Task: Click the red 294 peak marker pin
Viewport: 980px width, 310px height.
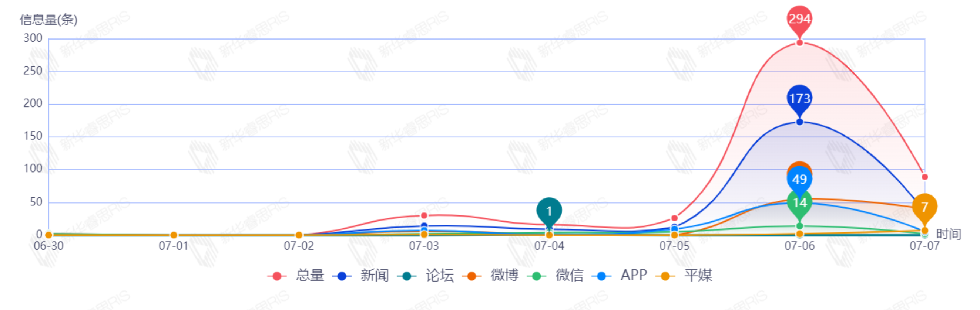Action: 799,21
